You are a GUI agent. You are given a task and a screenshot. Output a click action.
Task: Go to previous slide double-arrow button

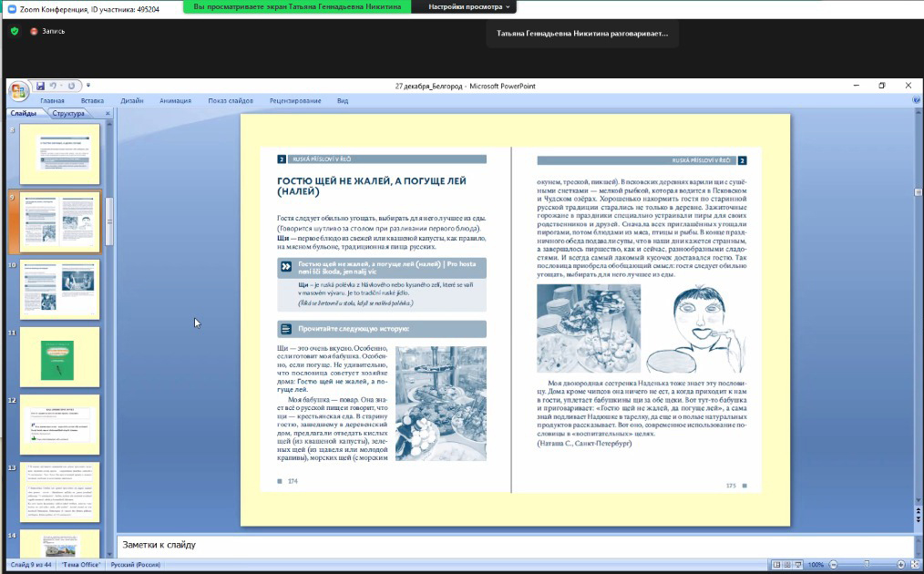[918, 511]
